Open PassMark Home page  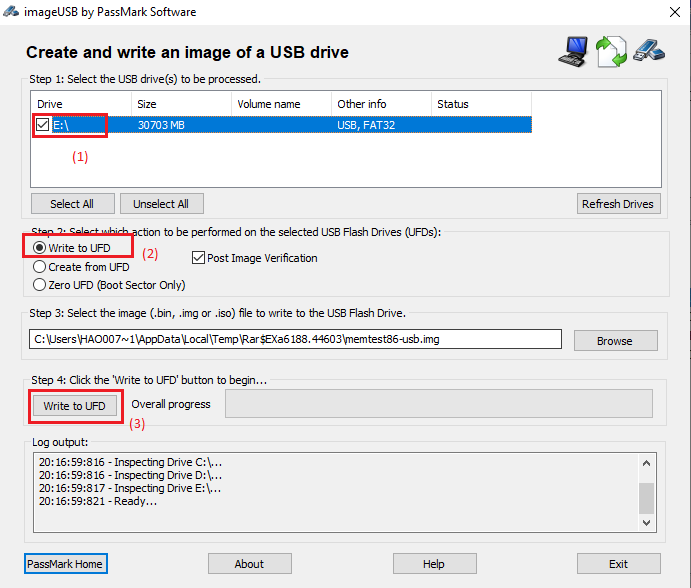coord(66,564)
